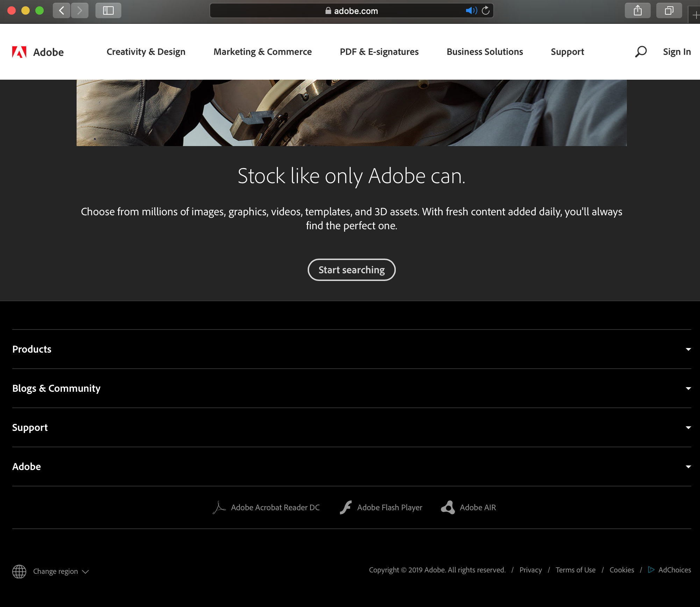Click the Flash Player icon
Screen dimensions: 700x607
pos(346,507)
